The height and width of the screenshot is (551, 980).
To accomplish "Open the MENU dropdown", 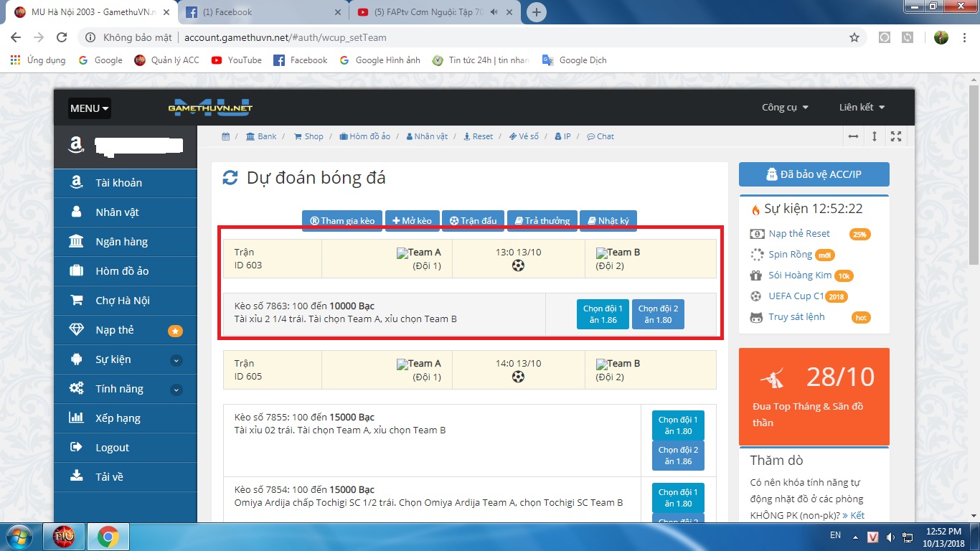I will (90, 108).
